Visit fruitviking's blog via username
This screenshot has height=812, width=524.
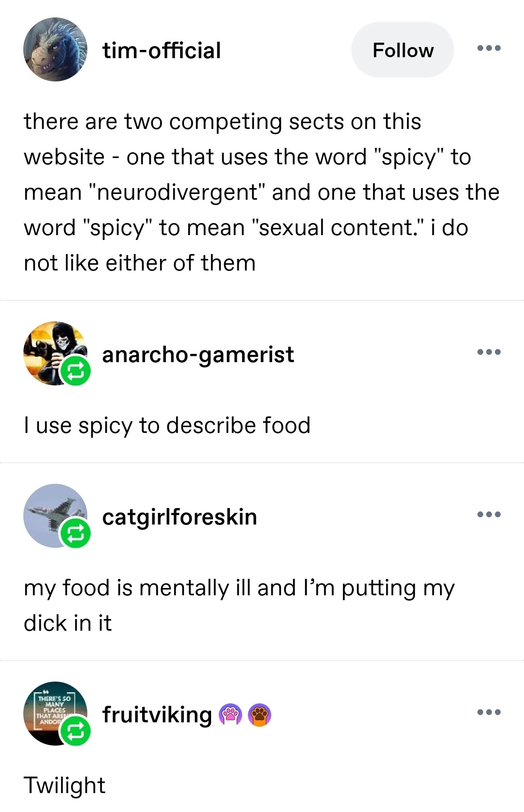[x=157, y=715]
